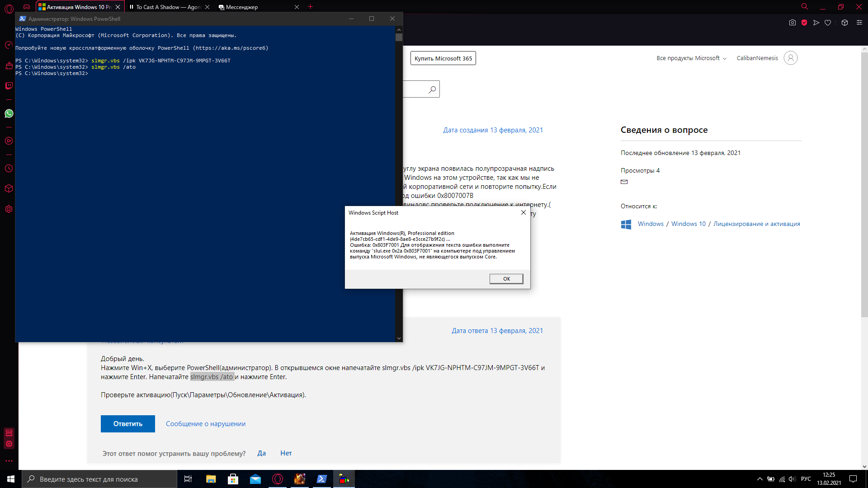Open the Player icon in Opera sidebar
Image resolution: width=868 pixels, height=488 pixels.
click(9, 141)
